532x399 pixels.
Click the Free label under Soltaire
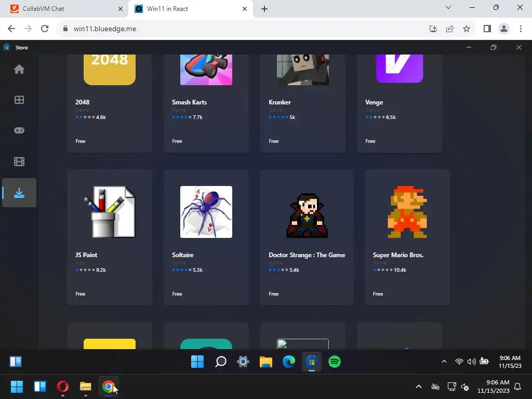point(177,294)
